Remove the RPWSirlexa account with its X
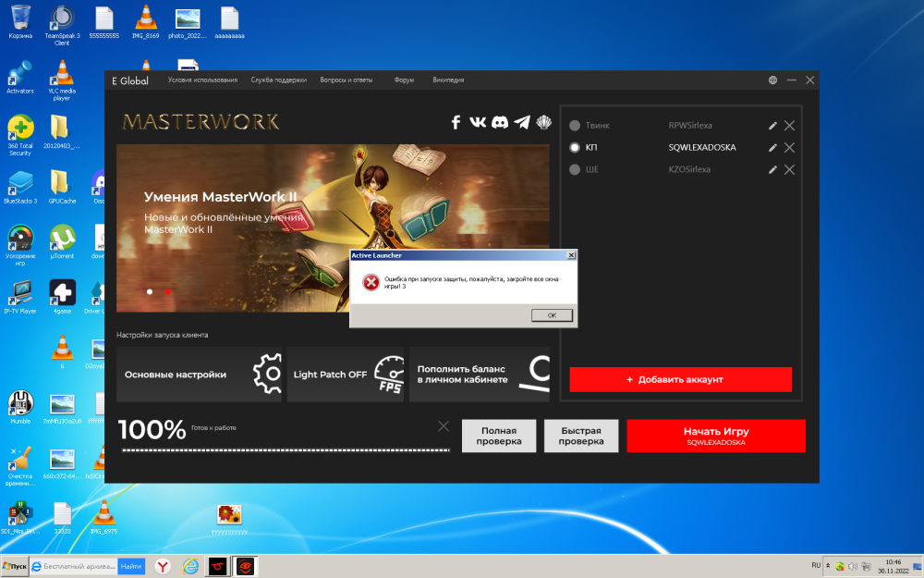Image resolution: width=924 pixels, height=578 pixels. point(789,125)
